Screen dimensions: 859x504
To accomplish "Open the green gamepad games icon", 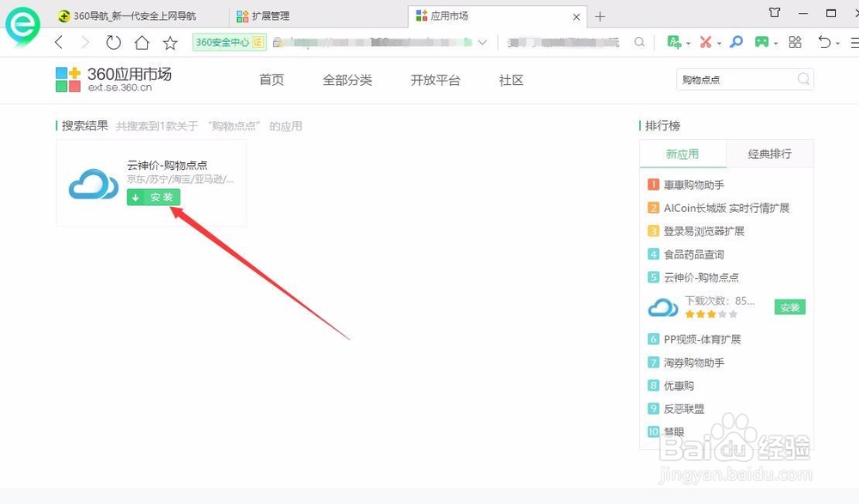I will 761,41.
